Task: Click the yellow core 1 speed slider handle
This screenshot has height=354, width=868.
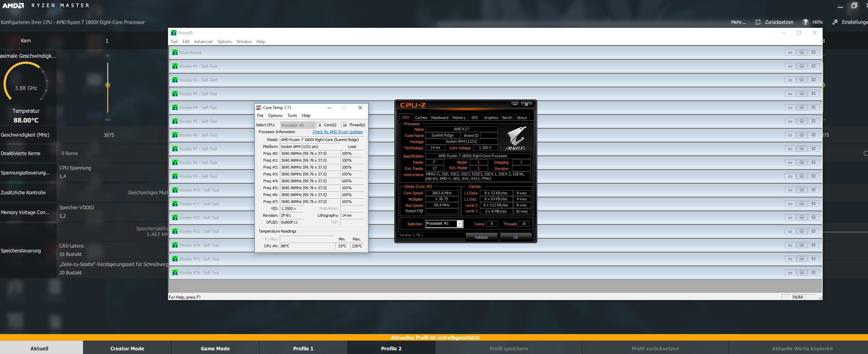Action: click(108, 85)
